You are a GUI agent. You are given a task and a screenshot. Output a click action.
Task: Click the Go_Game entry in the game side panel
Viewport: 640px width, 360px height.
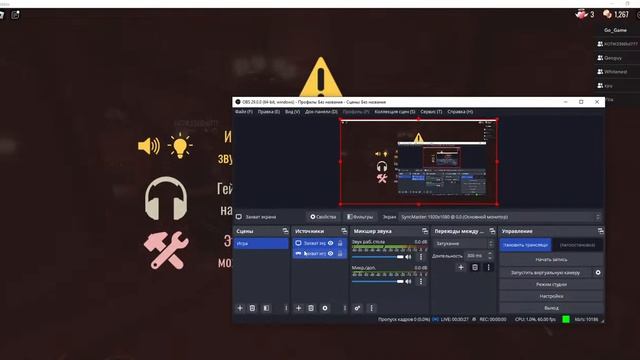tap(615, 30)
